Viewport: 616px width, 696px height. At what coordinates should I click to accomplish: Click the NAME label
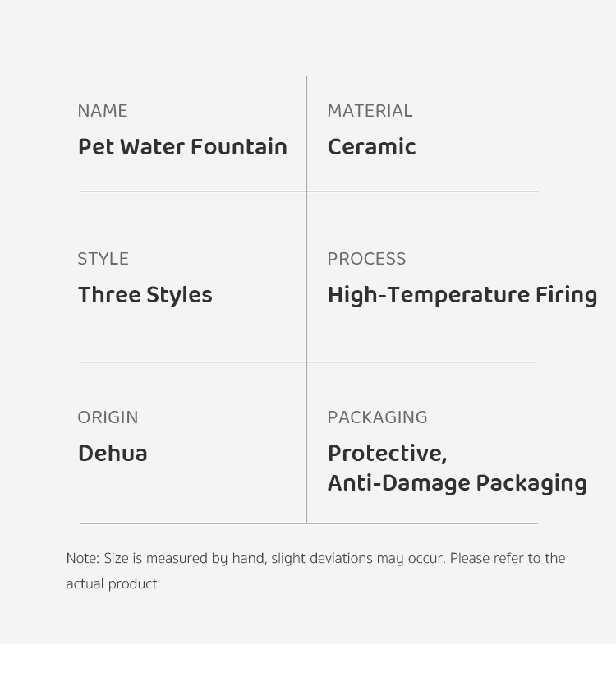[103, 111]
